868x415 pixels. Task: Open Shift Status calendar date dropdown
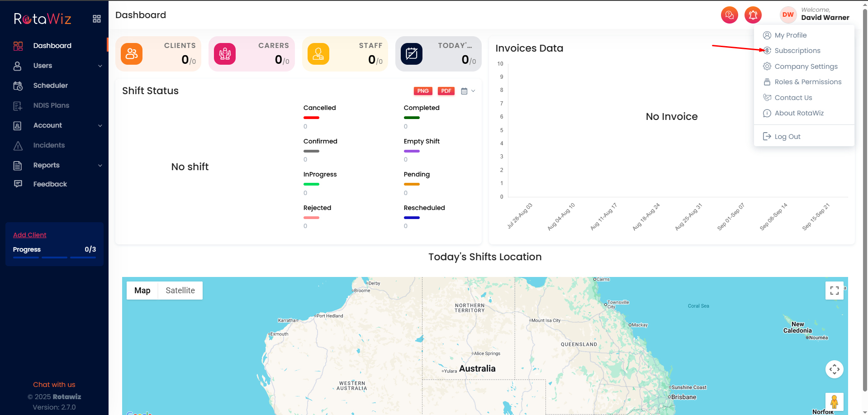pyautogui.click(x=468, y=91)
